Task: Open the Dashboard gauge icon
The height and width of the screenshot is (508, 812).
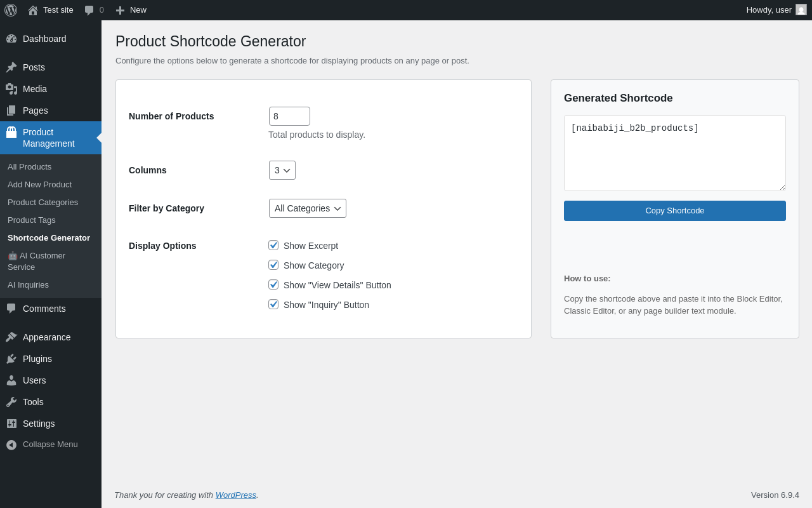Action: [x=11, y=39]
